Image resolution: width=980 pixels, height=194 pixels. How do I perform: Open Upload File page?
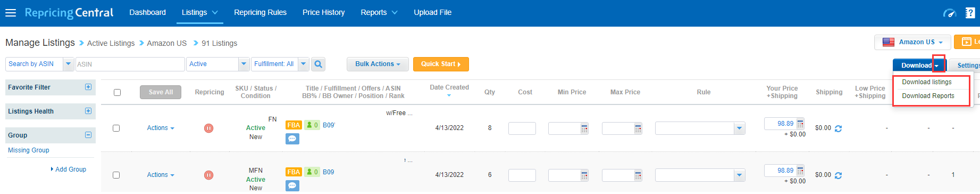432,12
